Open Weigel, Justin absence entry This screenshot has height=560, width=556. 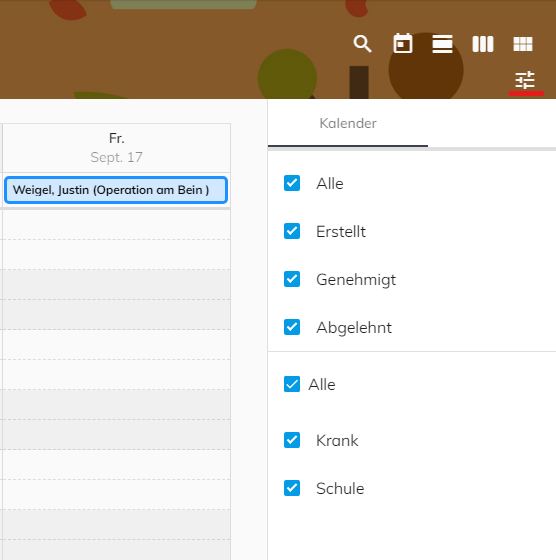point(116,190)
